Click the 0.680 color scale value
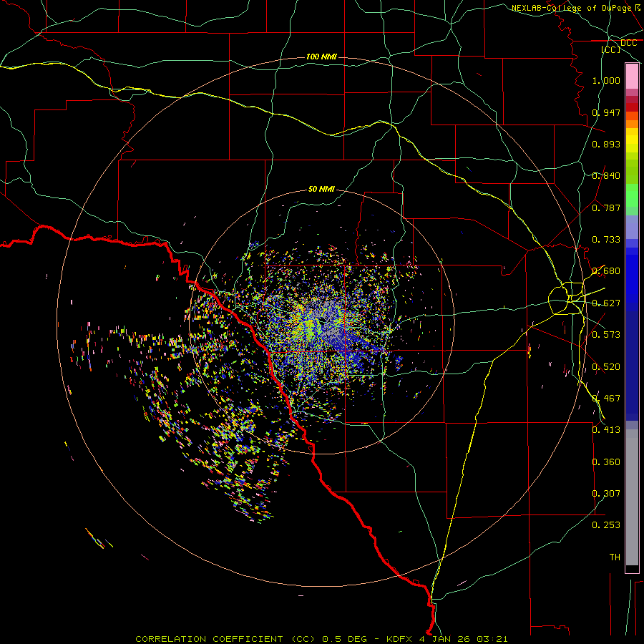Viewport: 644px width, 644px height. coord(606,271)
